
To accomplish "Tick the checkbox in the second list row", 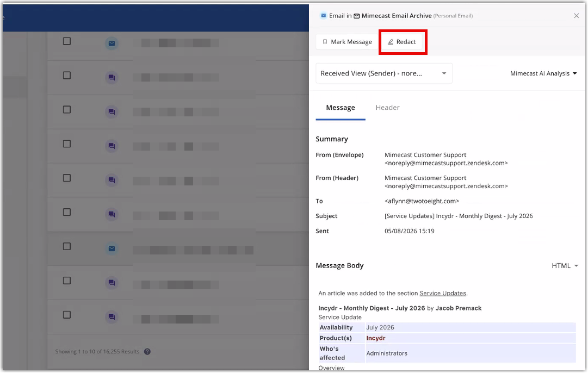I will point(67,76).
